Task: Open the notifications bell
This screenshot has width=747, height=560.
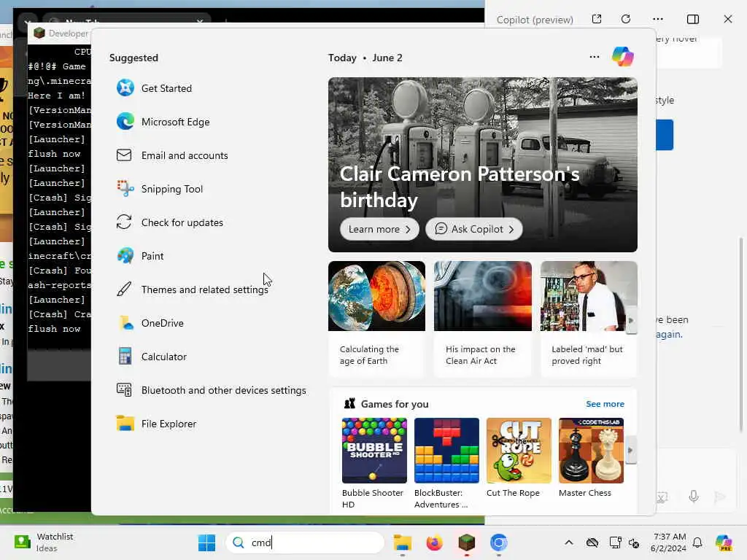Action: (x=697, y=542)
